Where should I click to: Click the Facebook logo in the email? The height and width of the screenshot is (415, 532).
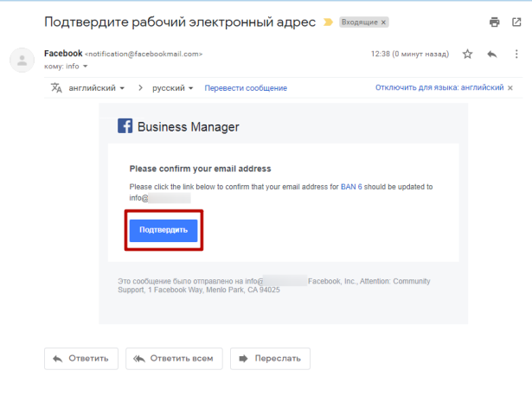point(125,125)
